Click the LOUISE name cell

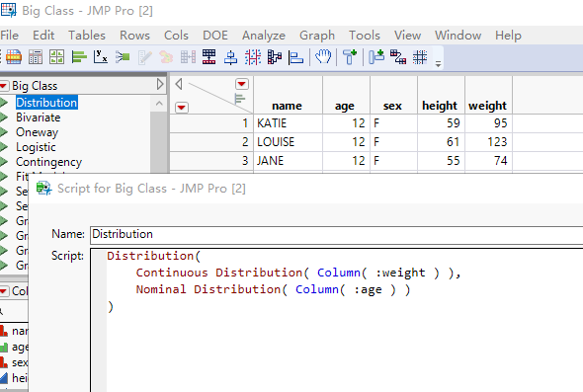point(288,142)
